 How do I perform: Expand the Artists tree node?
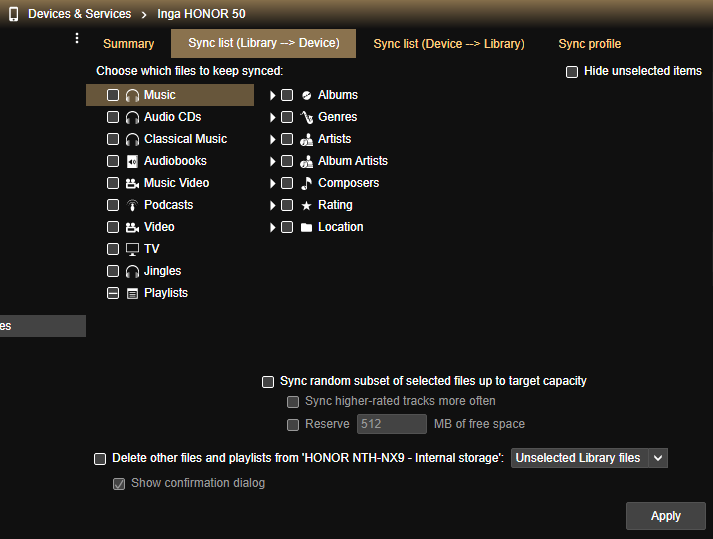(272, 139)
